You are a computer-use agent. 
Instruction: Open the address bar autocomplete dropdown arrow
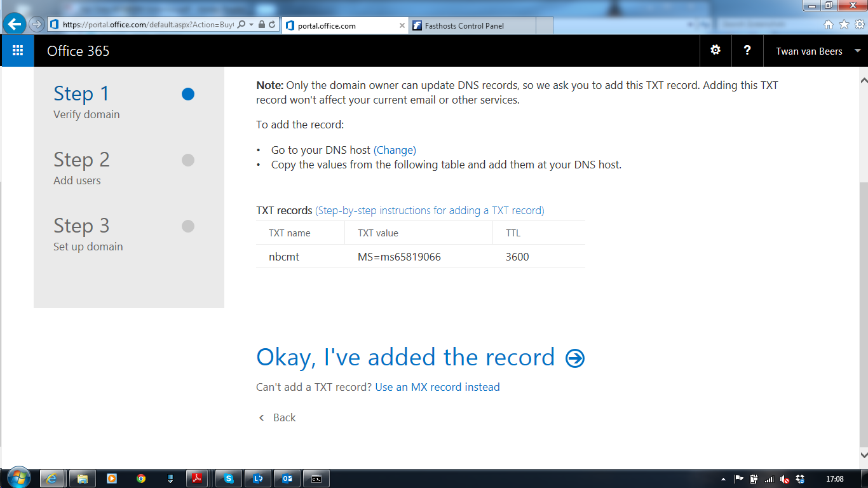pos(252,24)
